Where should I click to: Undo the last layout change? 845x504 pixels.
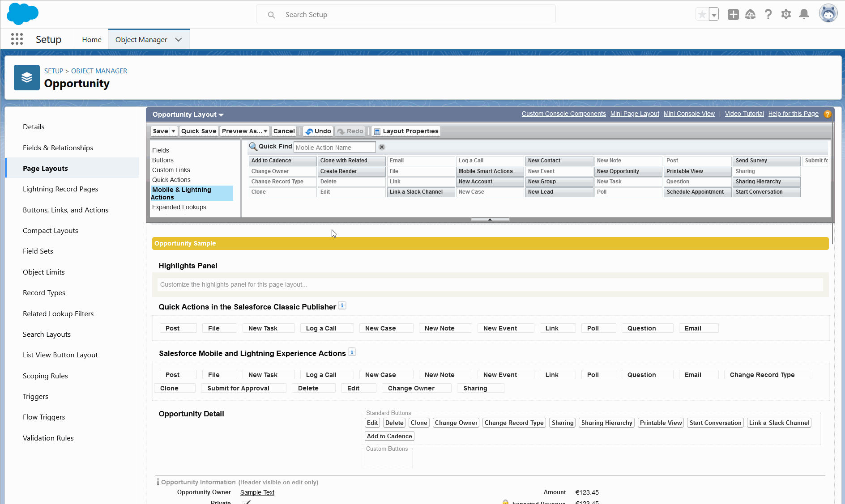click(x=318, y=131)
